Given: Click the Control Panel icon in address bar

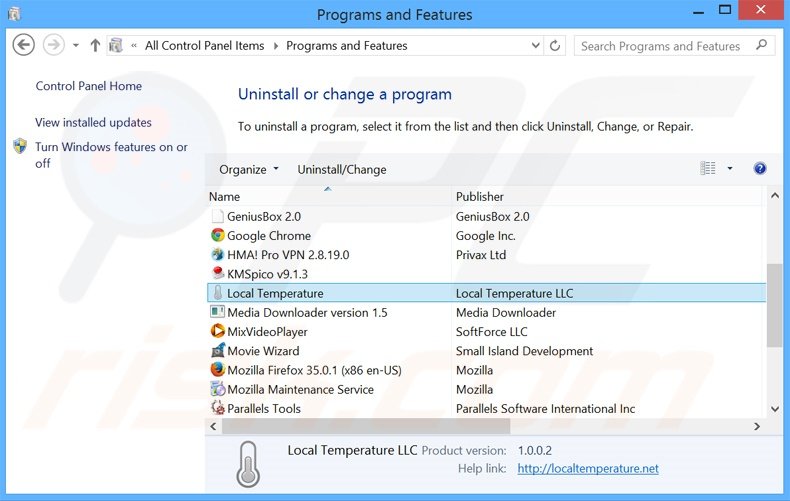Looking at the screenshot, I should pyautogui.click(x=116, y=46).
